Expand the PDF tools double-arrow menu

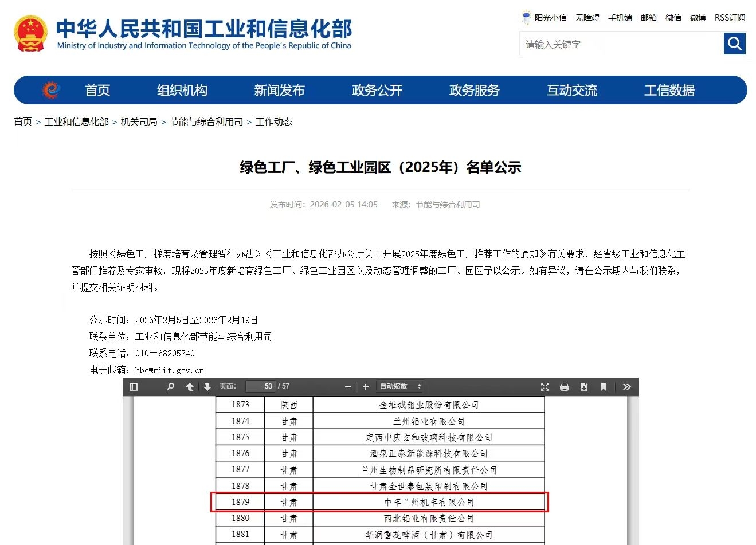(x=627, y=387)
